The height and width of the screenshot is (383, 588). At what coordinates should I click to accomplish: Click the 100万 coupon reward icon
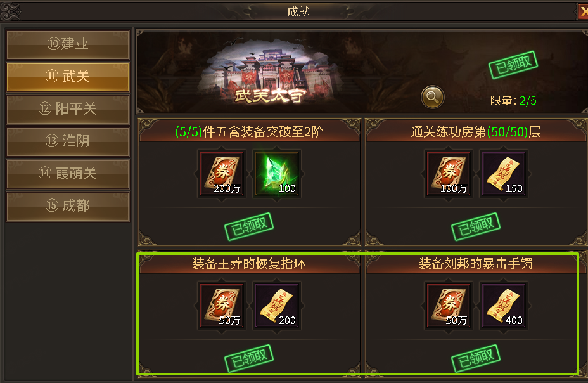click(x=449, y=174)
